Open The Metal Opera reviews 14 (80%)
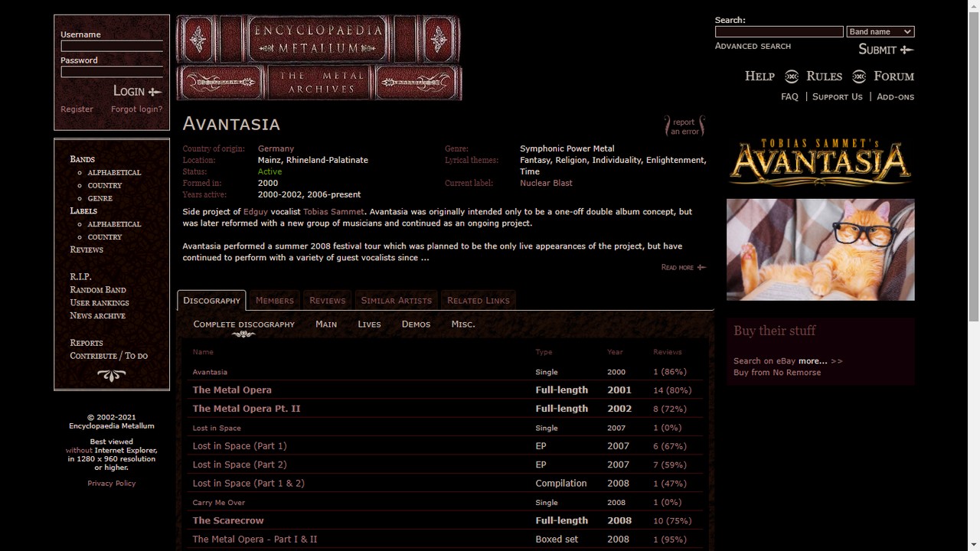Screen dimensions: 980x551 [x=672, y=390]
